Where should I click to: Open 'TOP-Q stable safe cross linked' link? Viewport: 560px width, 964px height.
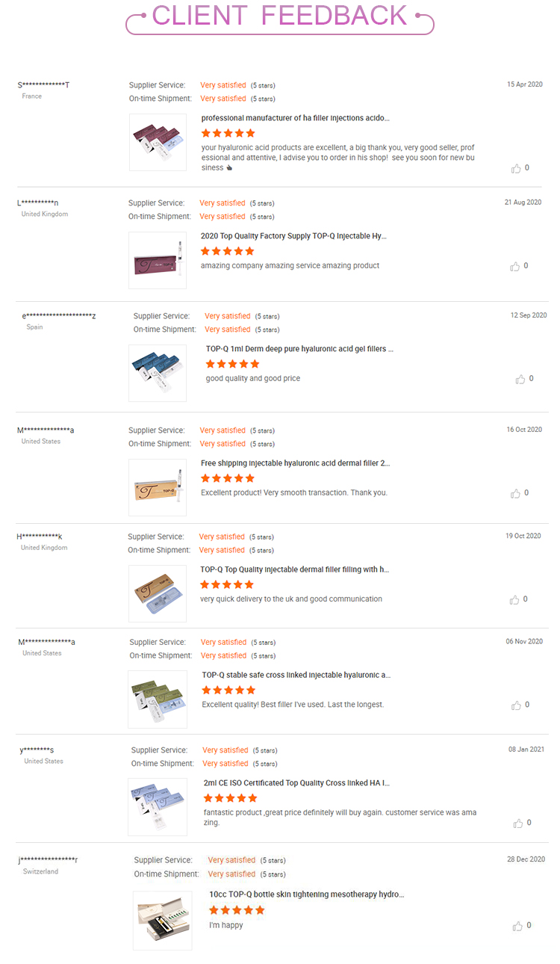point(296,675)
